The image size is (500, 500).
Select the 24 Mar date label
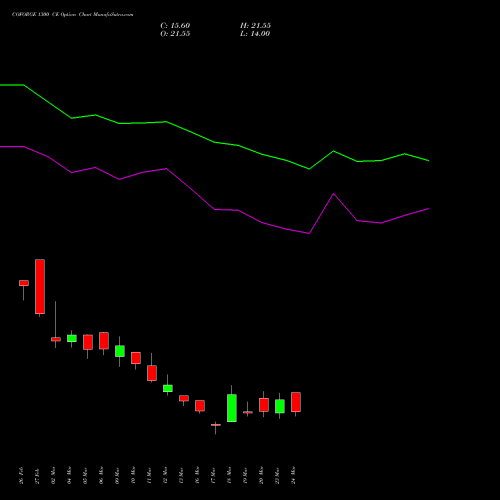tap(293, 476)
